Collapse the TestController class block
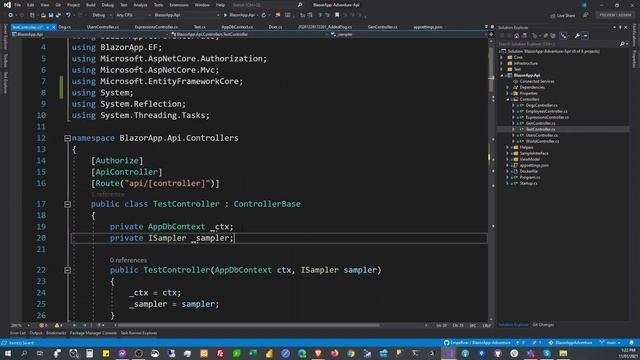640x360 pixels. pos(67,204)
